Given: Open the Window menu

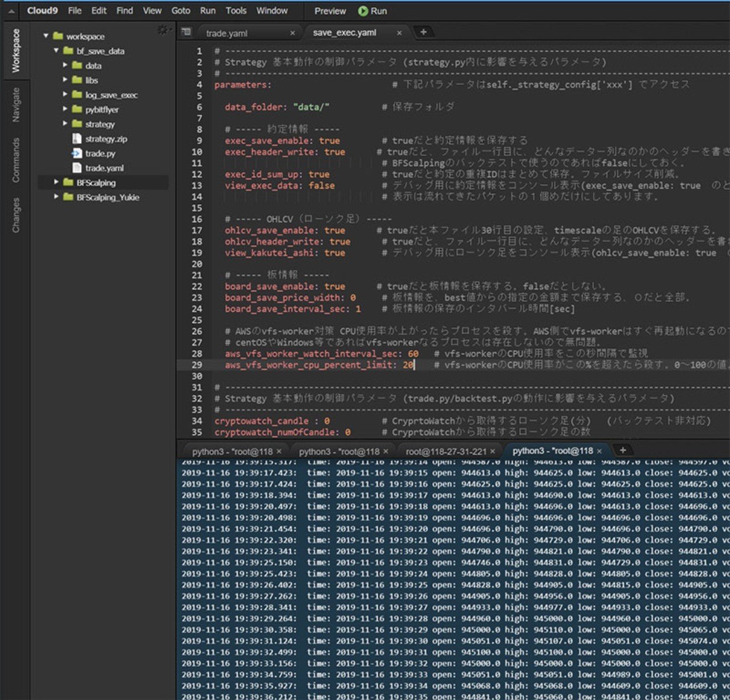Looking at the screenshot, I should [272, 11].
